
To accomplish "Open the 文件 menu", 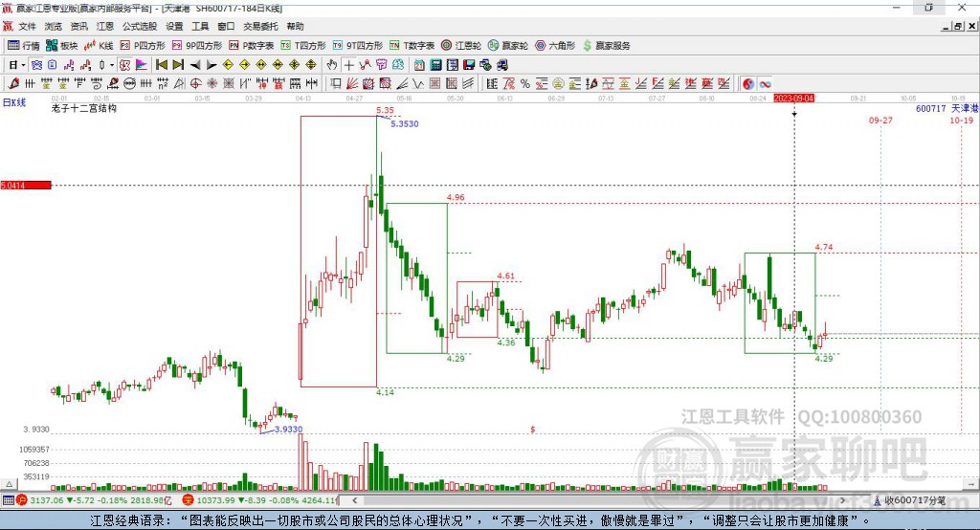I will click(x=28, y=26).
